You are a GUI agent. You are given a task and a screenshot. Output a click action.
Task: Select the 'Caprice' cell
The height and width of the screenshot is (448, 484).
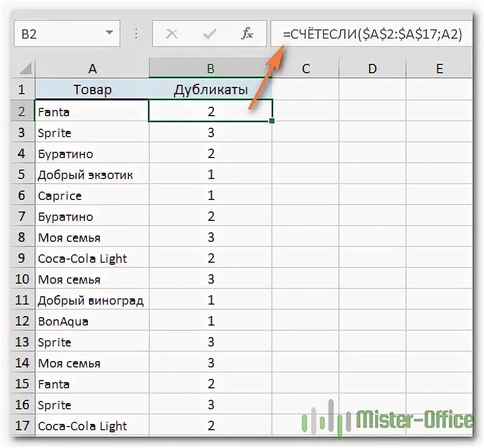click(x=92, y=195)
